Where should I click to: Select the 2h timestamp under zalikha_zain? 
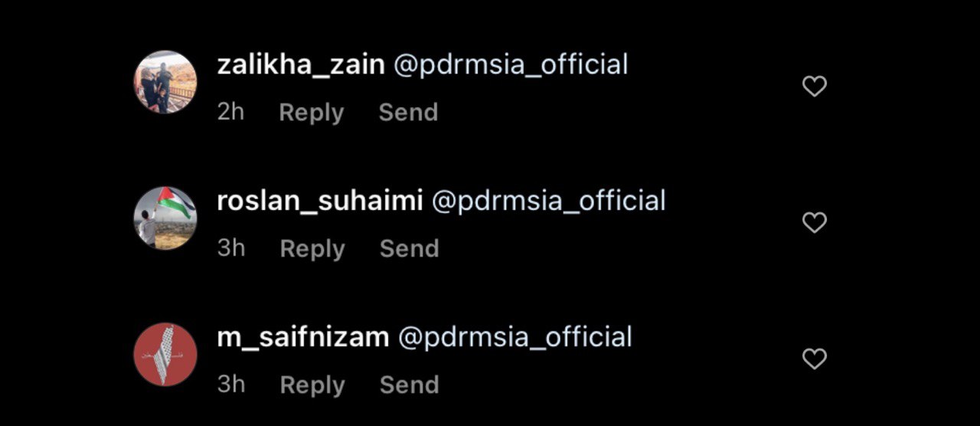[x=230, y=113]
